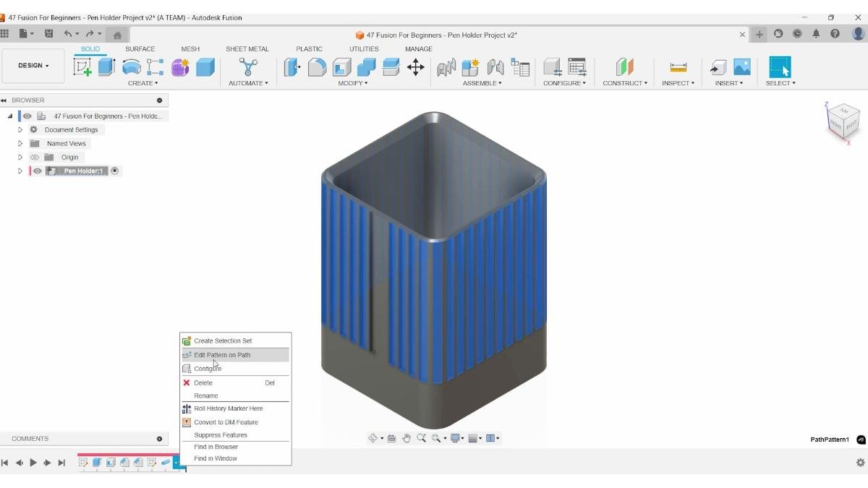
Task: Activate the Select tool icon
Action: click(780, 67)
